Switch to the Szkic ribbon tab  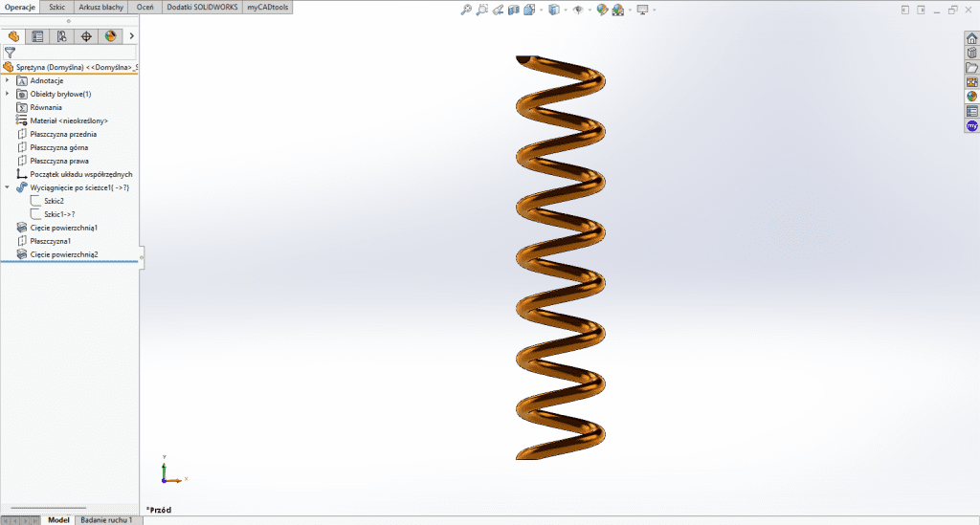[57, 7]
